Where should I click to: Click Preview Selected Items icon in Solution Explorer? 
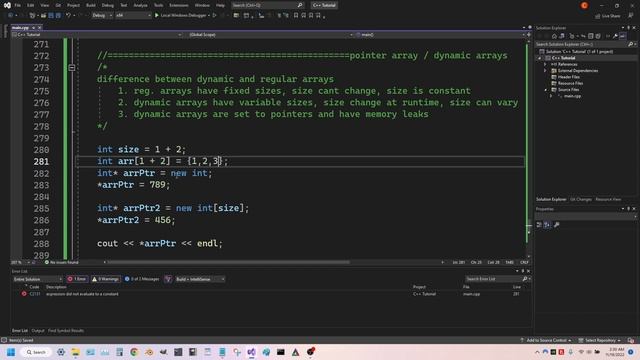click(622, 36)
